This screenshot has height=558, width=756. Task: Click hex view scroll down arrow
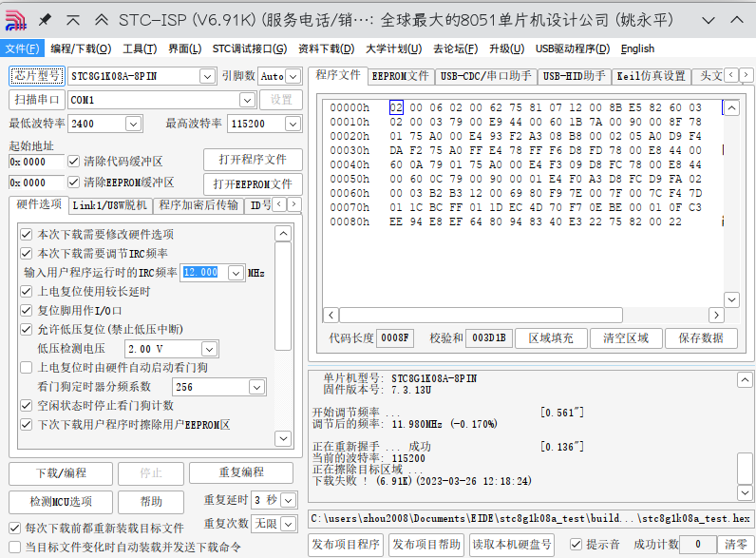click(731, 299)
